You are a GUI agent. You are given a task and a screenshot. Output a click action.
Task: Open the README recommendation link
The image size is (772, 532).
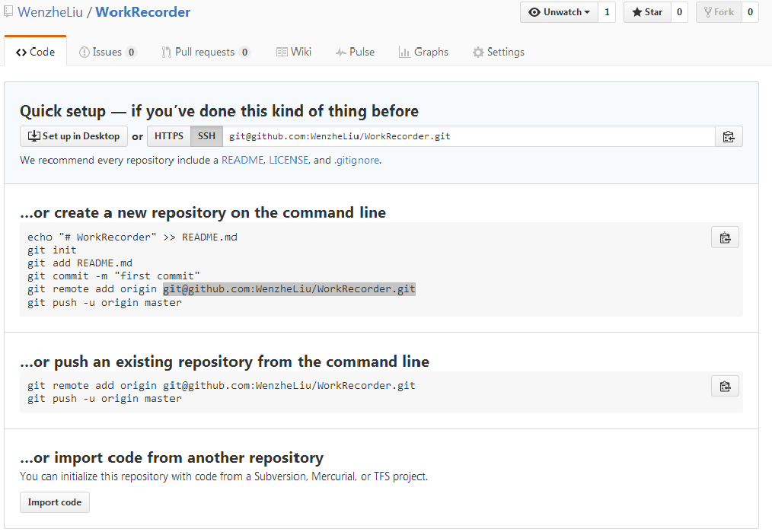tap(242, 160)
